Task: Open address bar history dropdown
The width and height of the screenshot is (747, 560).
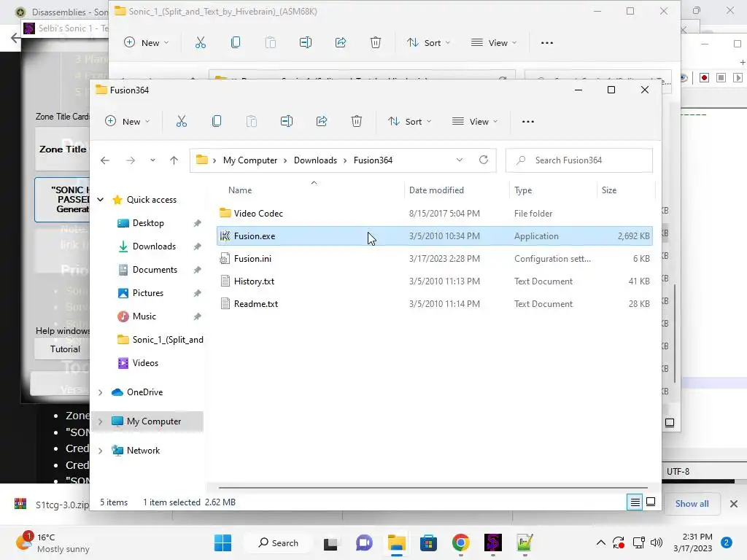Action: click(460, 160)
